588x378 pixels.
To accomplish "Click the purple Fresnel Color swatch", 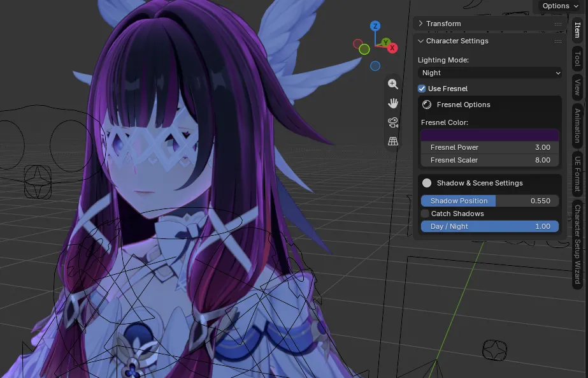I will coord(490,135).
